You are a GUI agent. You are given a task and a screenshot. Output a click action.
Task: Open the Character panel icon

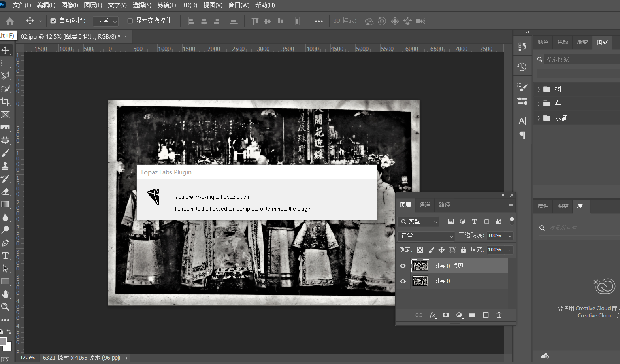522,121
